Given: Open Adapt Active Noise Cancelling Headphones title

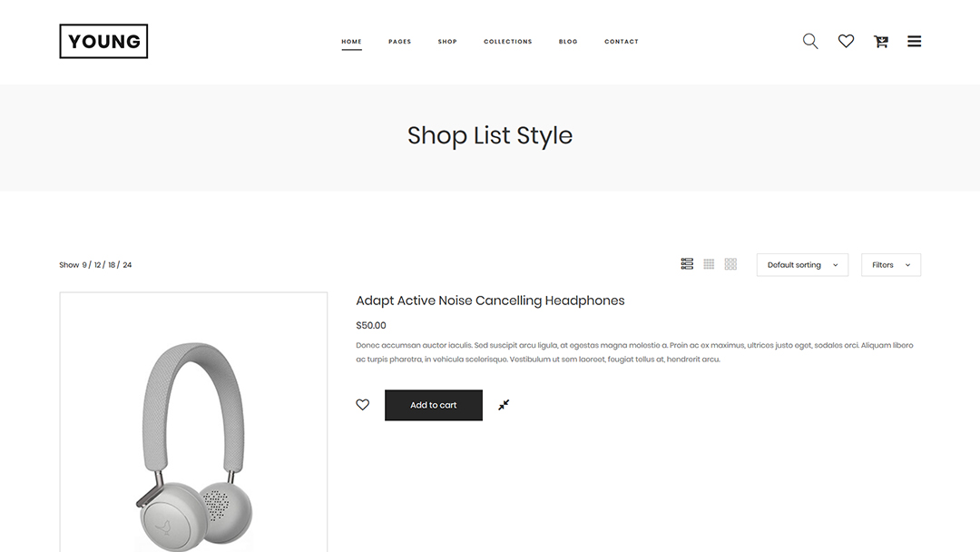Looking at the screenshot, I should 490,301.
